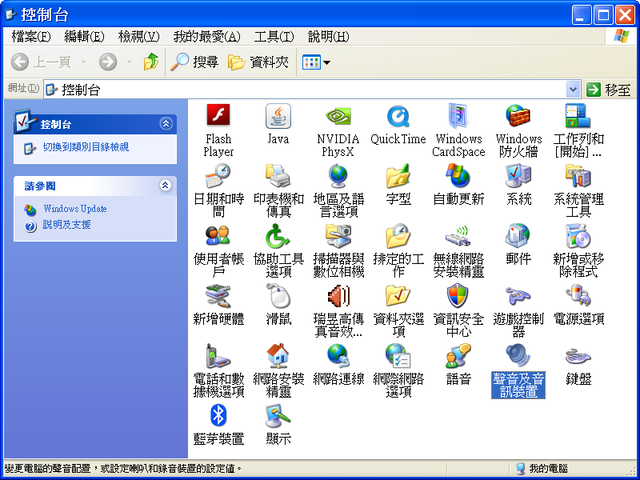The image size is (640, 480).
Task: Click 切換到類別目錄檢視 link
Action: (86, 147)
